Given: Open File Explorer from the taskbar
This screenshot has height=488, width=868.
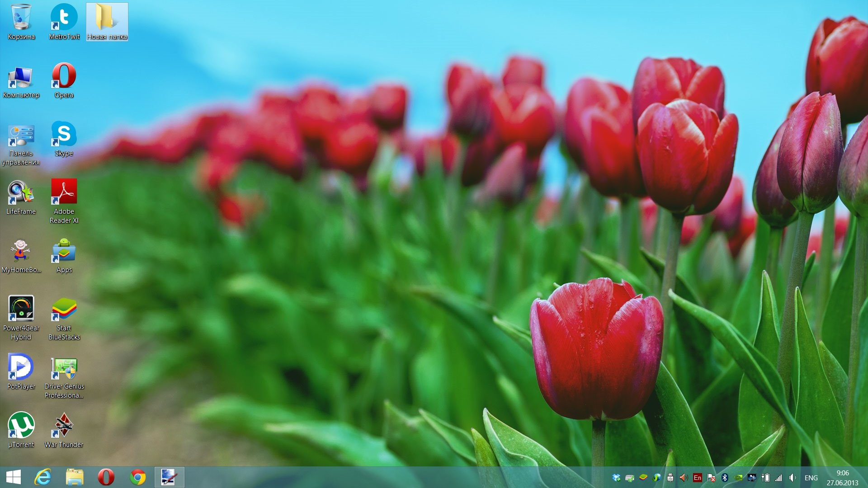Looking at the screenshot, I should (75, 477).
